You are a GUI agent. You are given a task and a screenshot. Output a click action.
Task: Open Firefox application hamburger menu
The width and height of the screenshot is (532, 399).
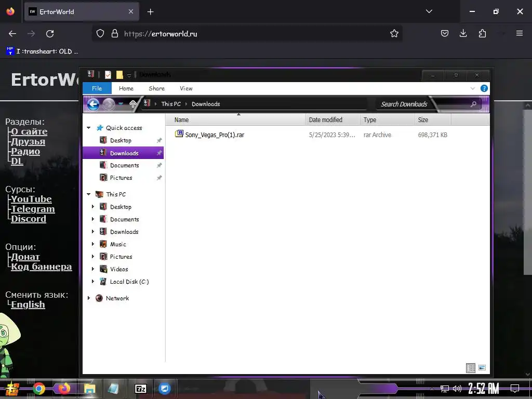(519, 33)
